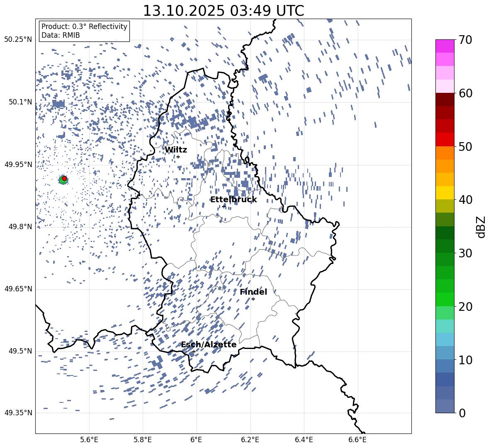Click the Wiltz location cross marker
This screenshot has width=491, height=448.
(178, 157)
